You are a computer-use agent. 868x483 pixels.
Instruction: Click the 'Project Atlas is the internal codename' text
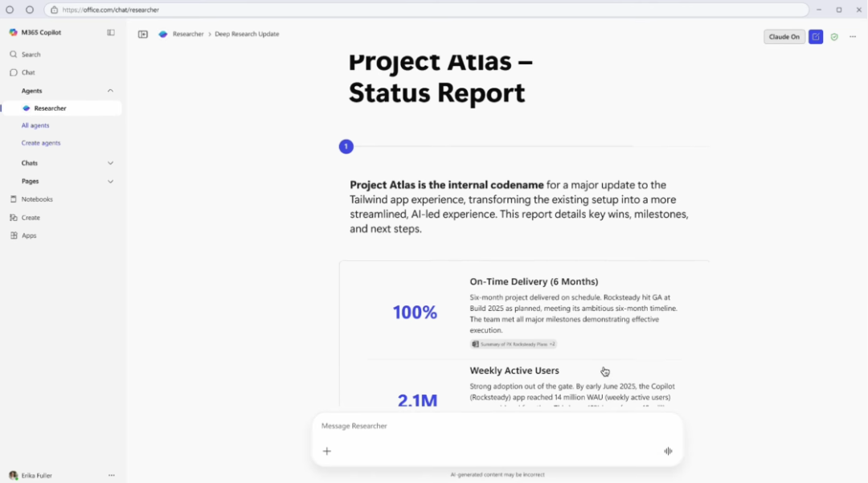click(447, 186)
